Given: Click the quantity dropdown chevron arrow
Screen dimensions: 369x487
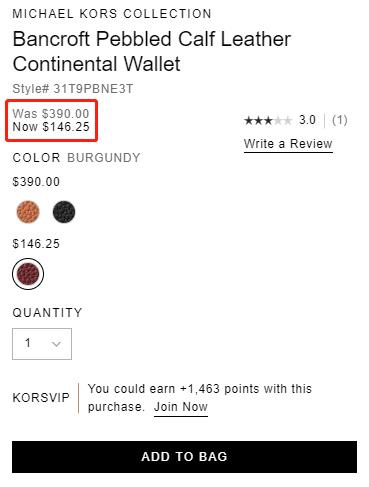Looking at the screenshot, I should [x=56, y=344].
